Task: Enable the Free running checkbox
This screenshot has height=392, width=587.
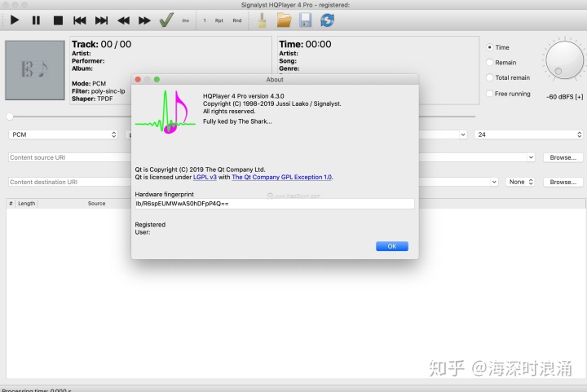Action: point(490,94)
